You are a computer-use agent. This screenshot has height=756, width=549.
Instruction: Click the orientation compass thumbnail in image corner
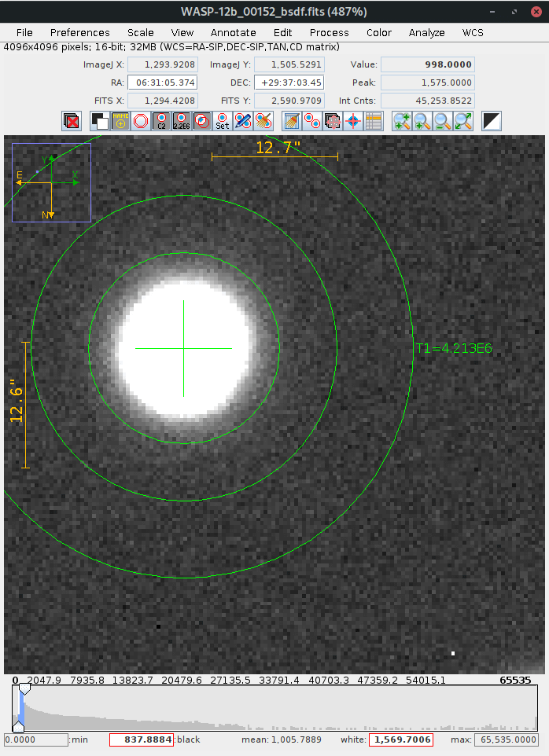click(x=52, y=183)
